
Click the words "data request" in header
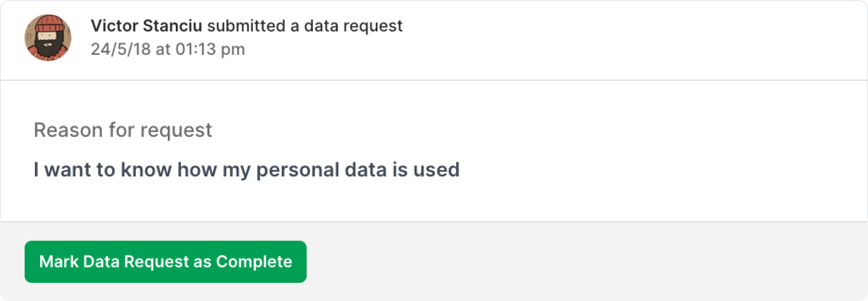pos(353,26)
